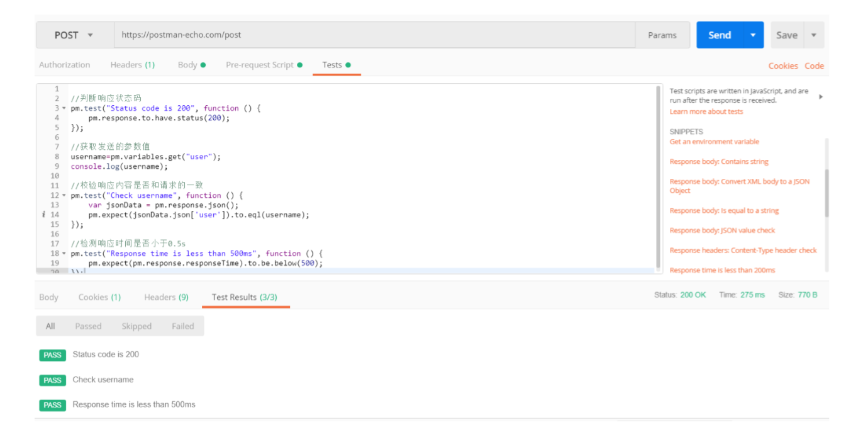Open the Cookies link on the right
The image size is (868, 437).
(x=782, y=65)
